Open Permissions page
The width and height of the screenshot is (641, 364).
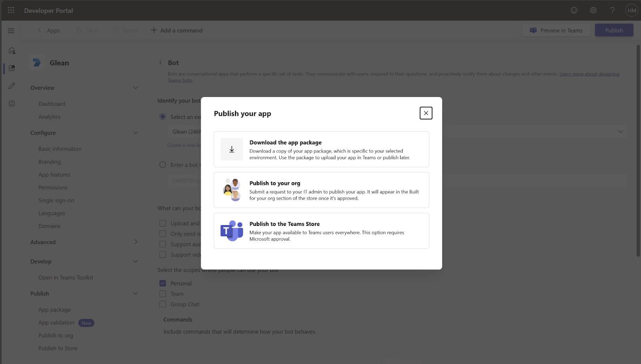click(x=53, y=187)
